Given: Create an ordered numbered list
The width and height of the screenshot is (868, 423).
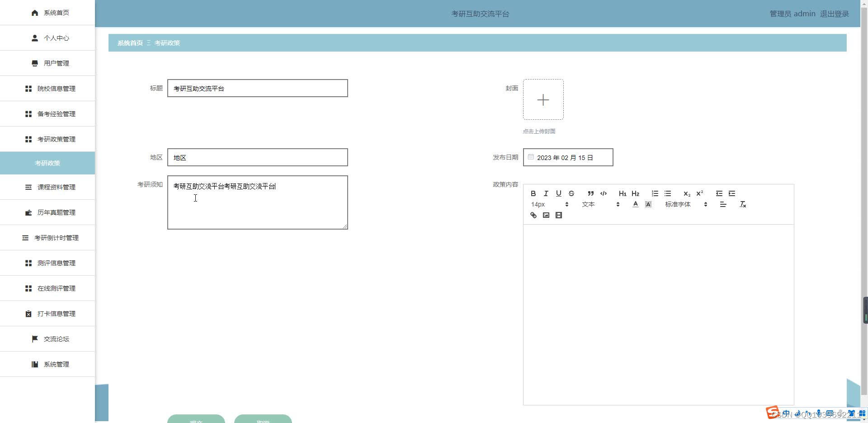Looking at the screenshot, I should point(655,193).
